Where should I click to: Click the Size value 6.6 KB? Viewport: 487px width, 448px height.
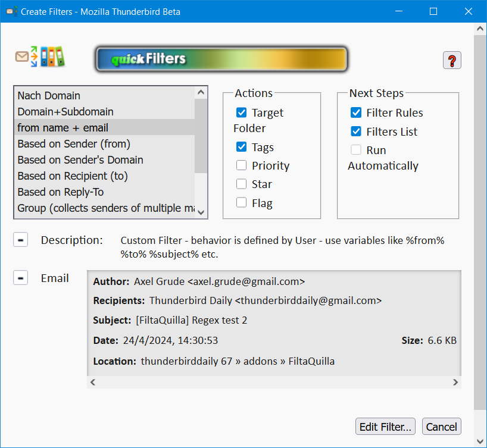[442, 340]
